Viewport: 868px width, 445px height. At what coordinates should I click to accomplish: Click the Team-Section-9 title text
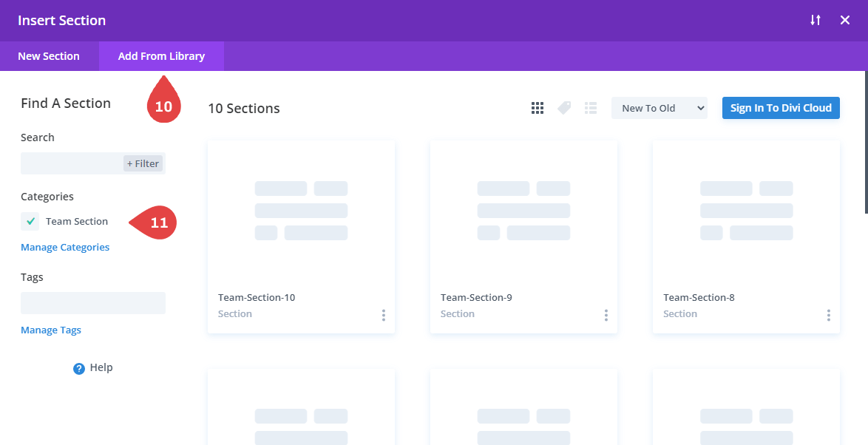point(476,298)
